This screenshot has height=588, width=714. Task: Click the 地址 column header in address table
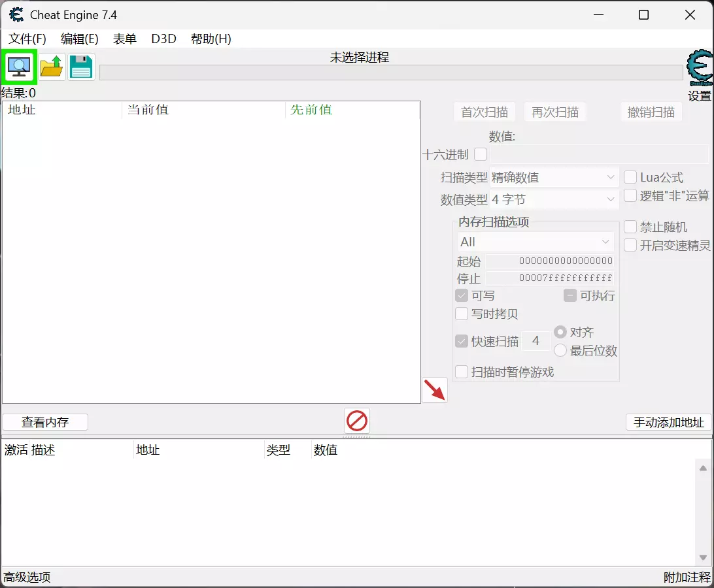(x=199, y=450)
